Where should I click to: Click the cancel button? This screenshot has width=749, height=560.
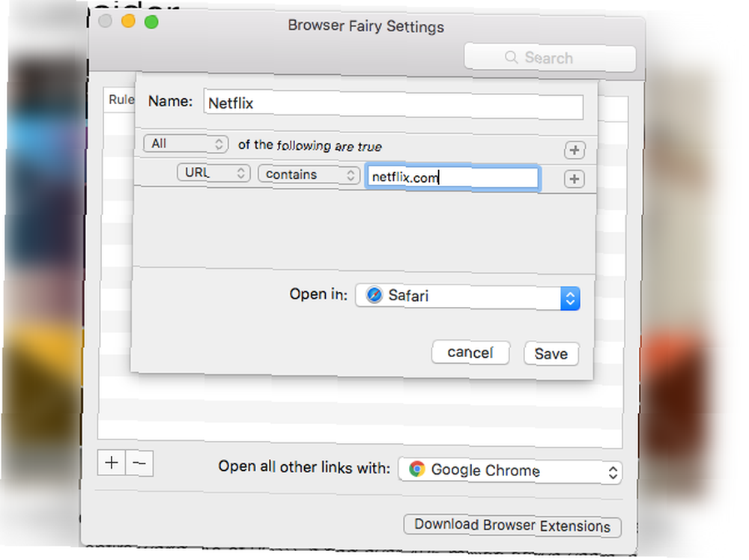pos(470,353)
